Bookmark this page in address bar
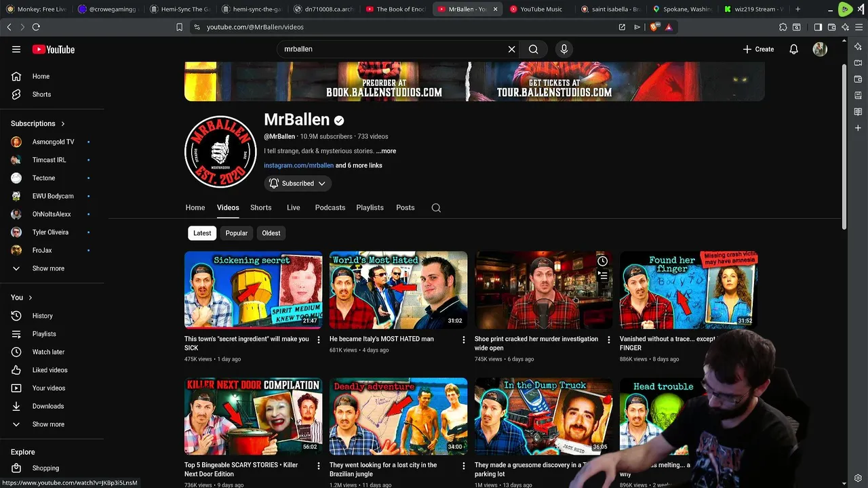This screenshot has height=488, width=868. click(179, 27)
